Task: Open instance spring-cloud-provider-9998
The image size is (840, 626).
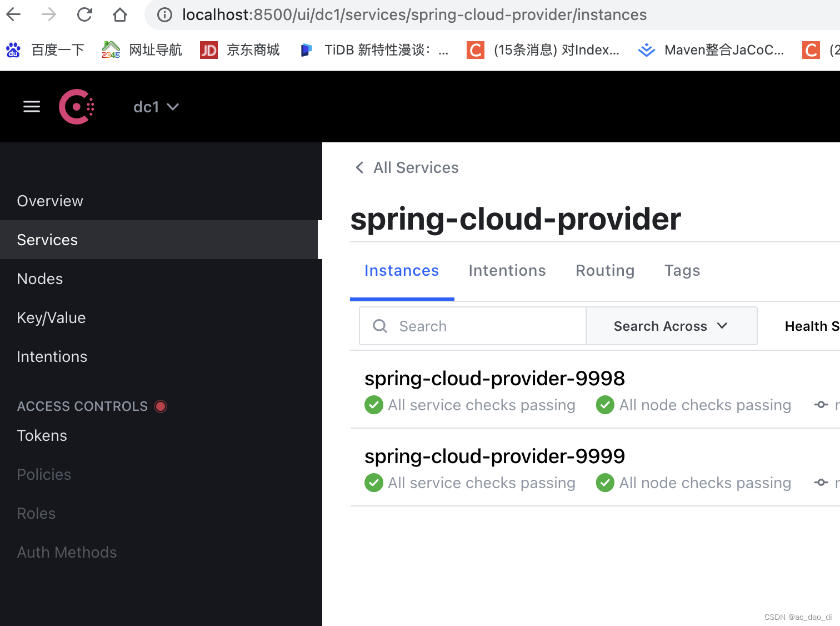Action: (x=494, y=378)
